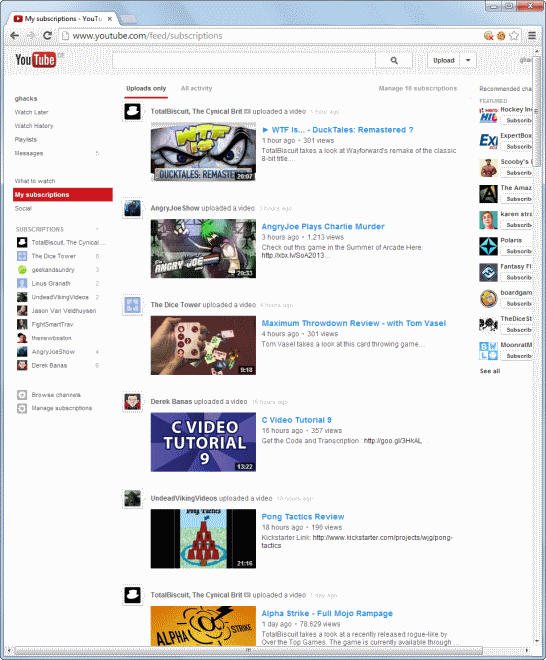This screenshot has height=660, width=546.
Task: Click the cookie extension icon with red x
Action: click(x=488, y=36)
